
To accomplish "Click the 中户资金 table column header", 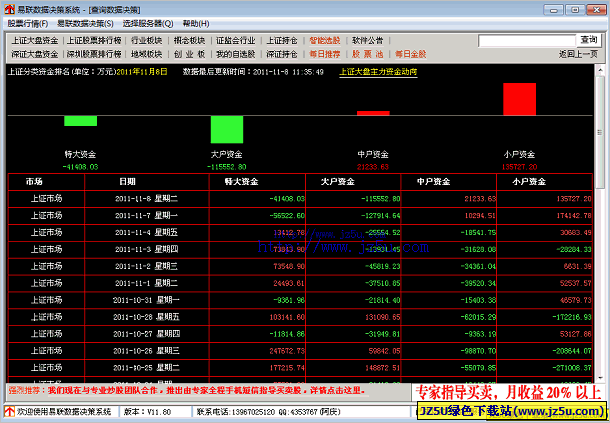I will point(449,182).
